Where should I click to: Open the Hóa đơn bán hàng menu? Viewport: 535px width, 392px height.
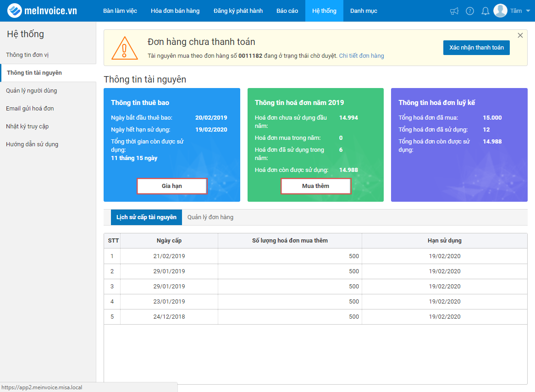pos(175,11)
